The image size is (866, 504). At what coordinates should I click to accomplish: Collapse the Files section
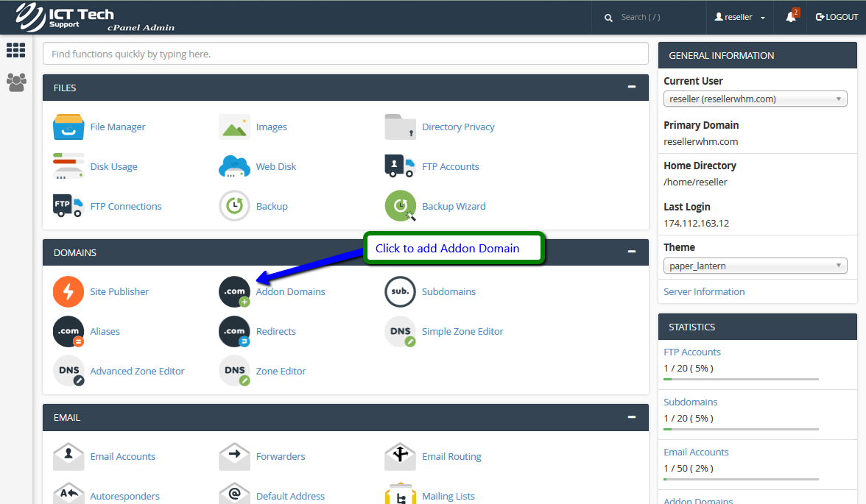[631, 87]
